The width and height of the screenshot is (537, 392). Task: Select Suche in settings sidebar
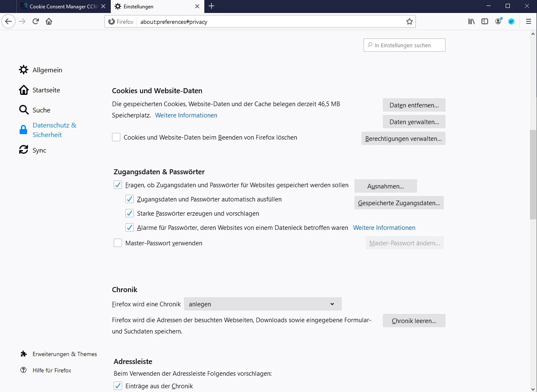(41, 110)
